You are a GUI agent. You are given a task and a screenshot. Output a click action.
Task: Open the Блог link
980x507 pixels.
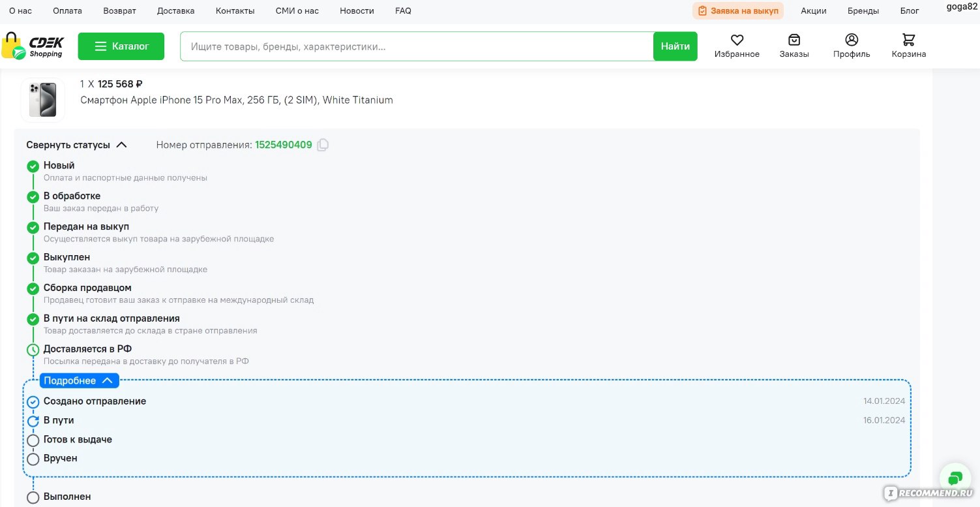910,11
